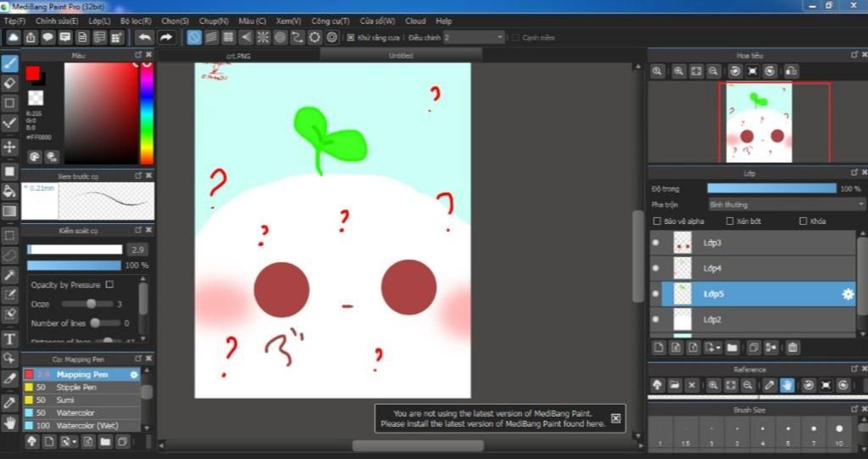Select the Bucket fill tool
Screen dimensions: 868x459
point(9,191)
